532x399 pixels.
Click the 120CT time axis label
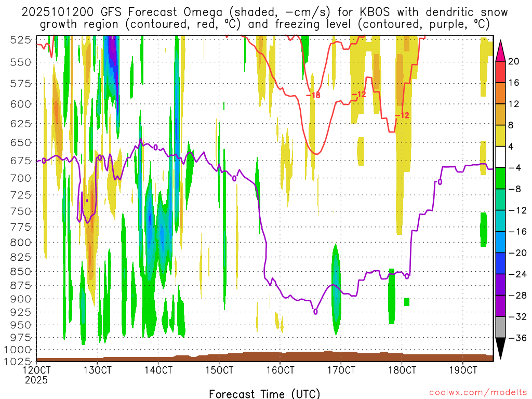point(36,370)
